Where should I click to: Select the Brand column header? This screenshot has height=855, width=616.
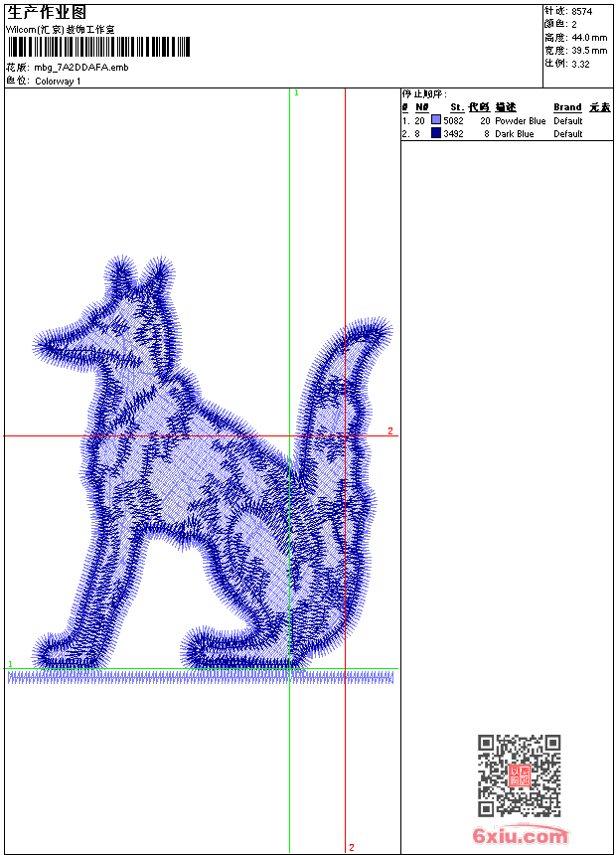(x=567, y=107)
